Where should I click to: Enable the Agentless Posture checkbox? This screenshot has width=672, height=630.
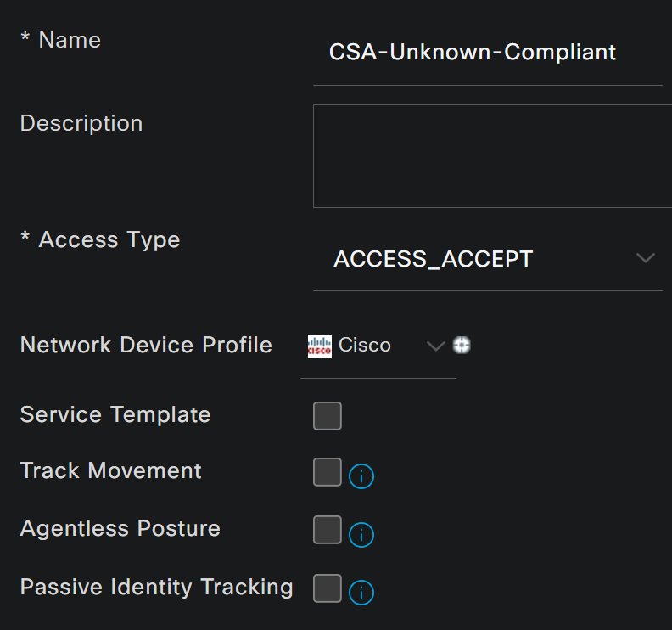[328, 530]
